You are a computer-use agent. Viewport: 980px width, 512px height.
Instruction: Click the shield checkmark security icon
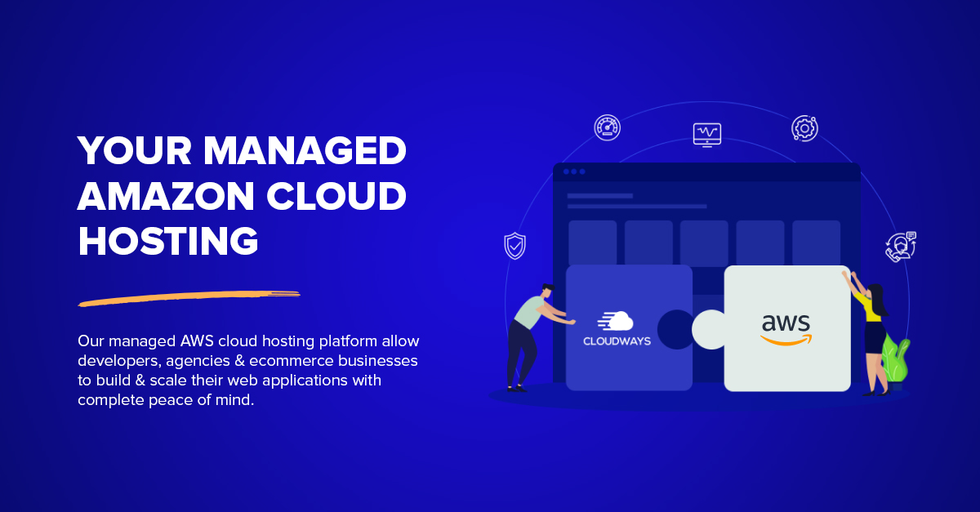pos(514,245)
